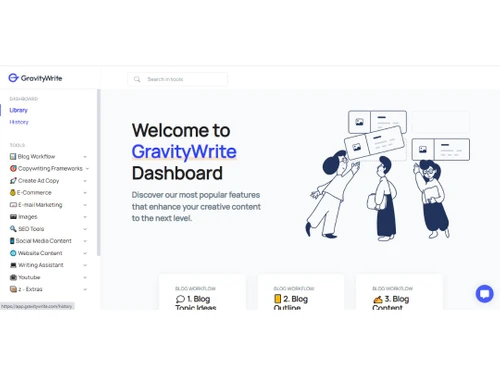Click the Blog Workflow icon

pos(13,156)
